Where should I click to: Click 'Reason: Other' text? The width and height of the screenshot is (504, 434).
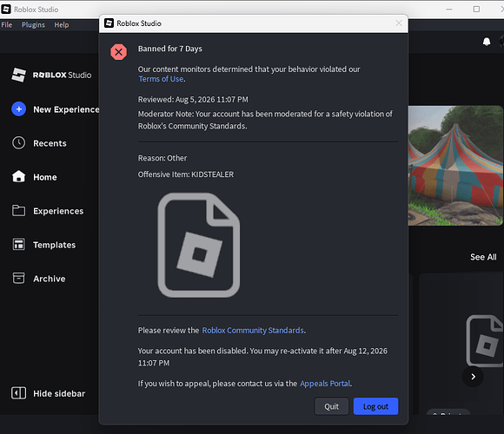coord(162,158)
